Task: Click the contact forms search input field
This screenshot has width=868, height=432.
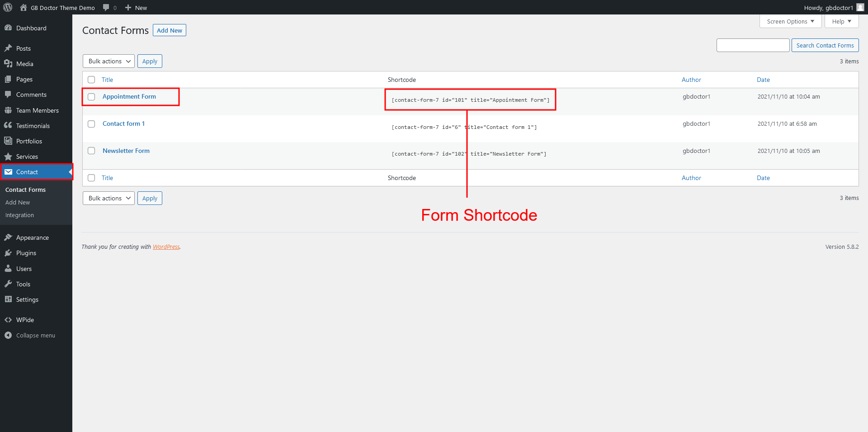Action: coord(753,45)
